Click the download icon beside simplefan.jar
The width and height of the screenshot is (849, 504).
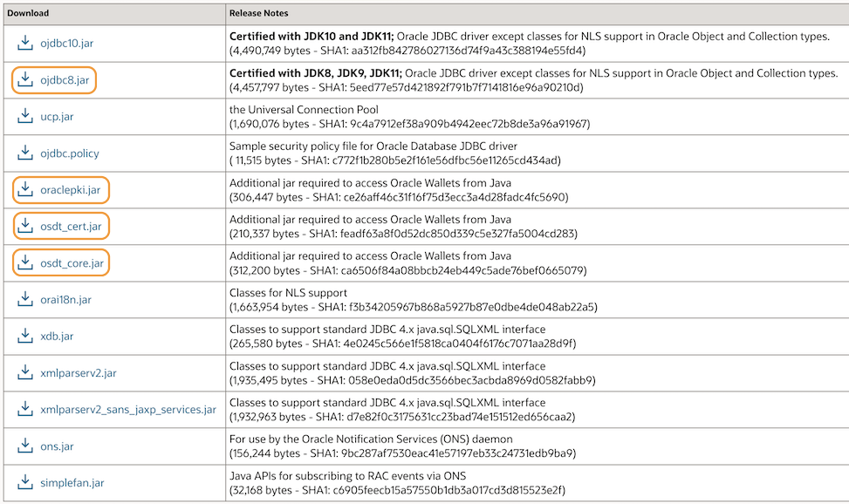pos(25,482)
